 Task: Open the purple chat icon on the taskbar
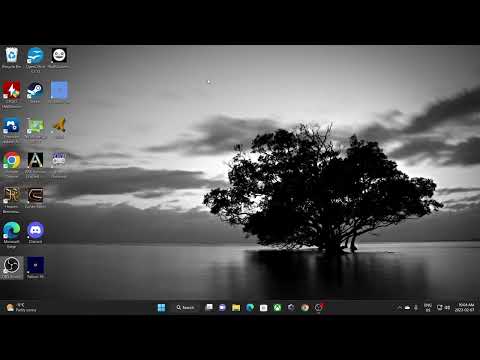[222, 308]
